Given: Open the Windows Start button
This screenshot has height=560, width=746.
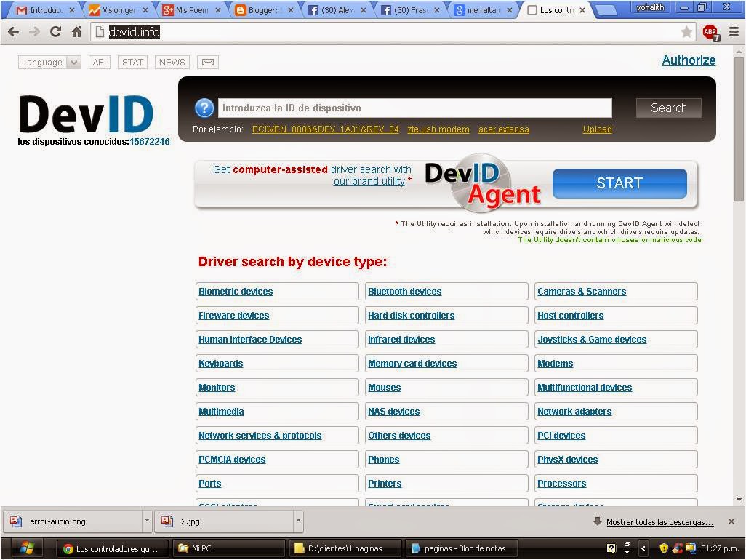Looking at the screenshot, I should 26,548.
